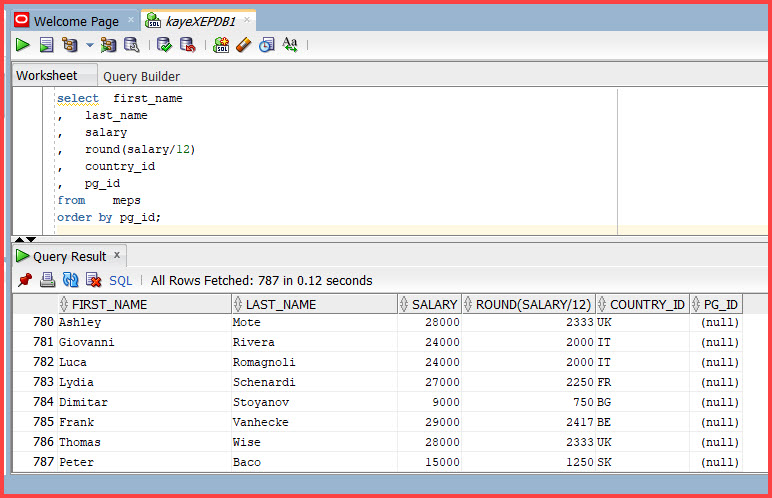Click the 'All Rows Fetched: 787' status text
This screenshot has width=772, height=498.
tap(261, 280)
